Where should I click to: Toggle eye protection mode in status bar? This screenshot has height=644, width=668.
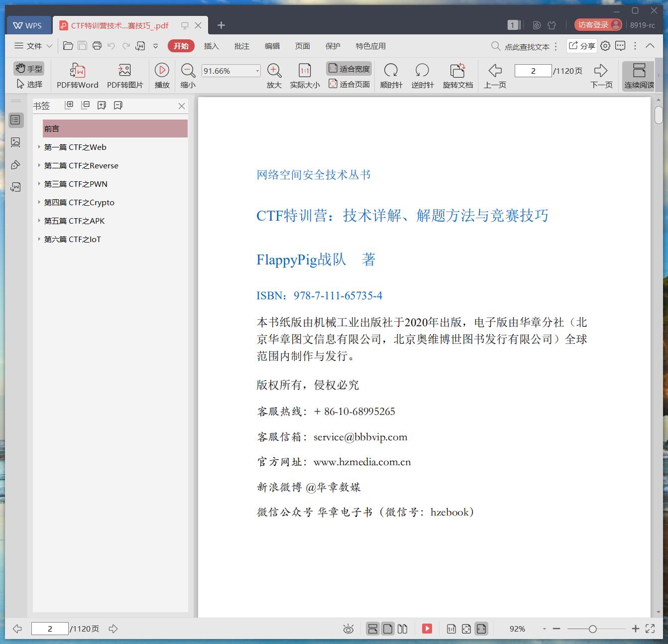348,629
